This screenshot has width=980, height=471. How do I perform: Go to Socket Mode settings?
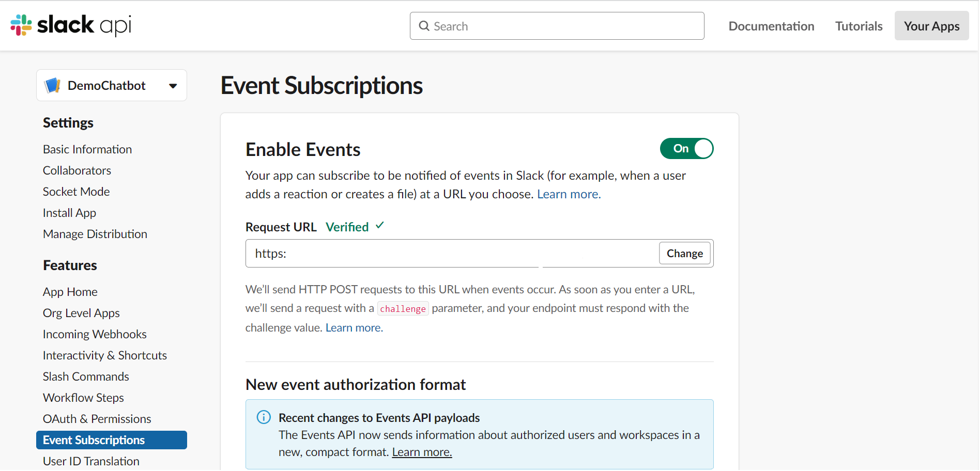click(x=76, y=192)
